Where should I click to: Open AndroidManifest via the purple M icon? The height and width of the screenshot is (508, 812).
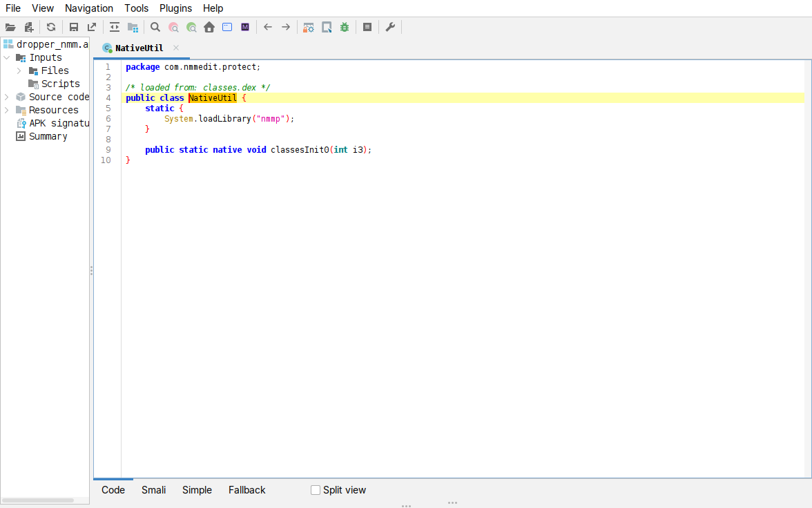point(245,28)
